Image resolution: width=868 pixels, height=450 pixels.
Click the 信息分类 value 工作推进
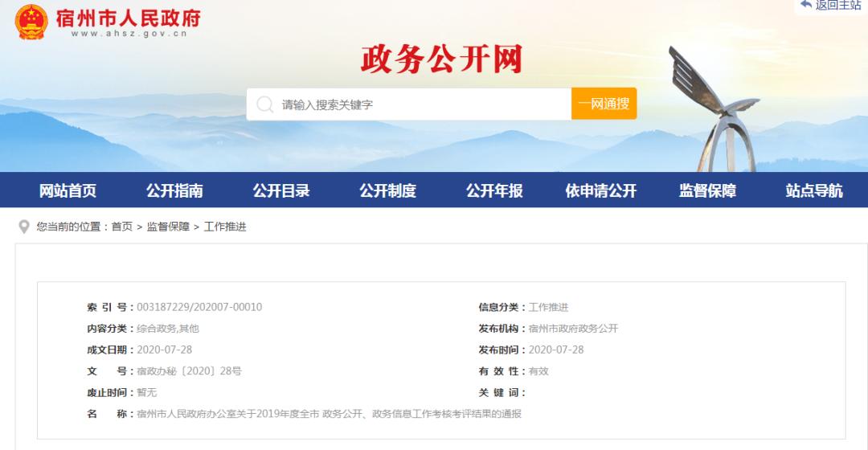pos(549,307)
